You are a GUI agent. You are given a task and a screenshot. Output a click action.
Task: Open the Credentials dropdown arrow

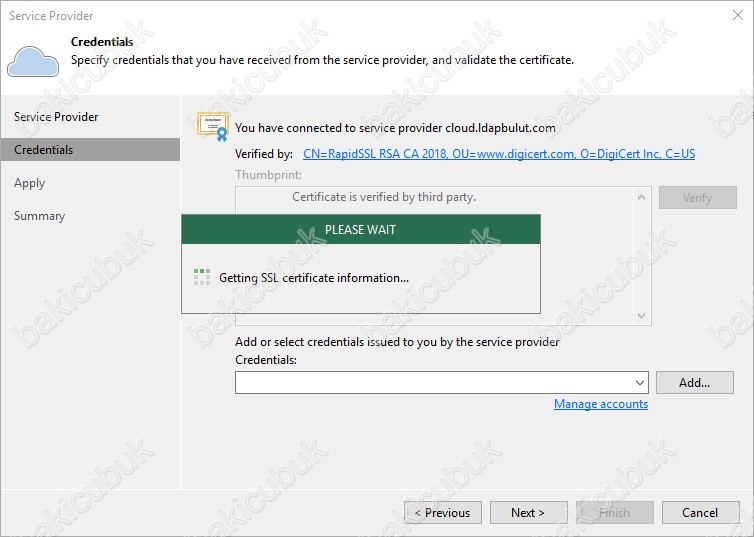(640, 383)
